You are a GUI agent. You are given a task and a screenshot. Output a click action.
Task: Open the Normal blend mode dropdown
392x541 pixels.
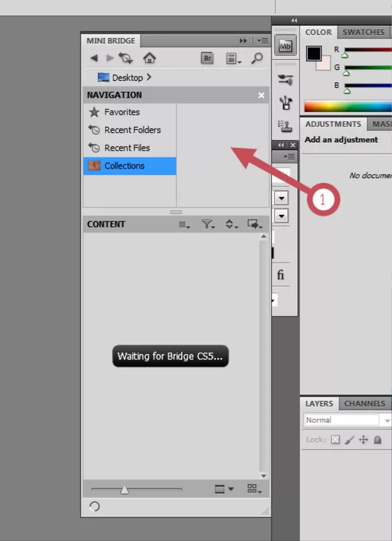348,420
